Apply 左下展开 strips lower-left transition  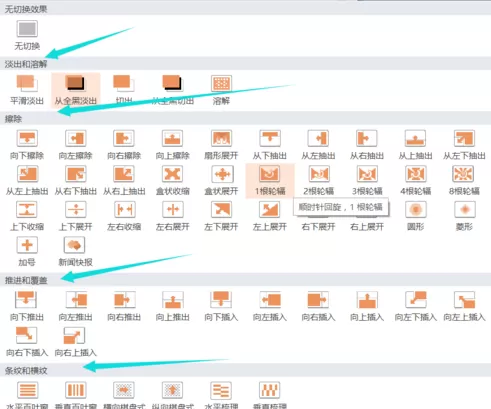pyautogui.click(x=221, y=216)
